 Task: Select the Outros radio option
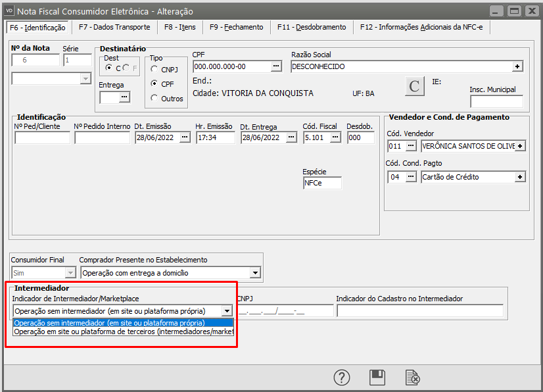(x=154, y=98)
